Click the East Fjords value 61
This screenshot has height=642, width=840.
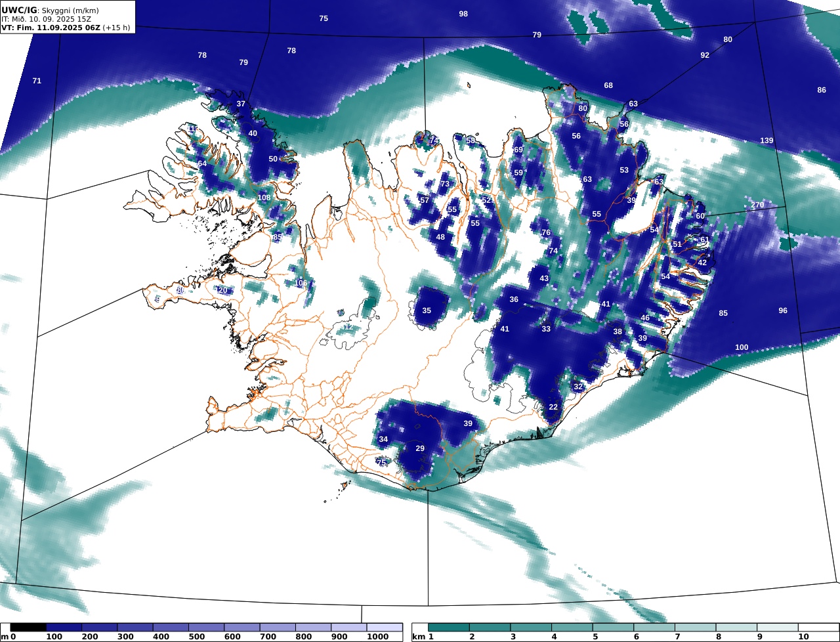[704, 240]
